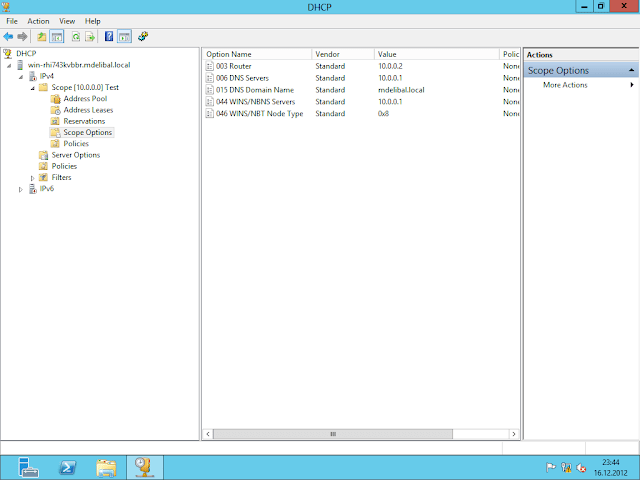This screenshot has height=480, width=640.
Task: Click the Export List toolbar icon
Action: tap(90, 37)
